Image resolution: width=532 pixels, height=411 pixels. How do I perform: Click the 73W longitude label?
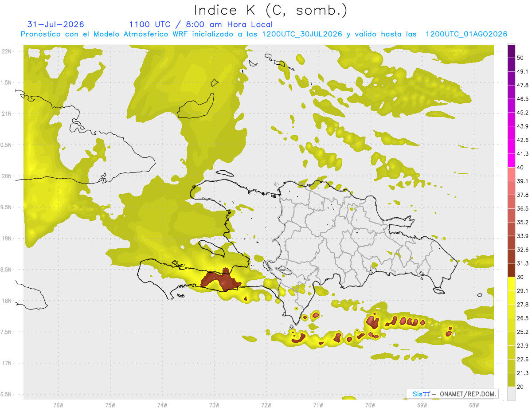214,405
